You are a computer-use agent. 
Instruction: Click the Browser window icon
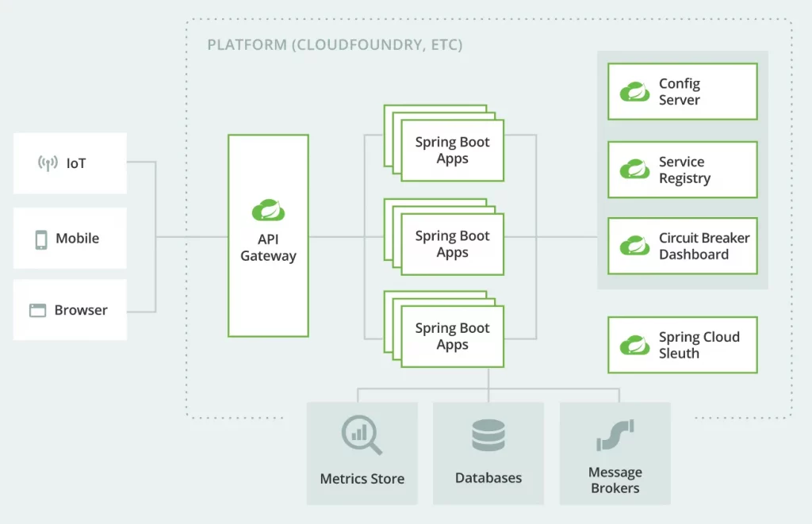coord(37,311)
